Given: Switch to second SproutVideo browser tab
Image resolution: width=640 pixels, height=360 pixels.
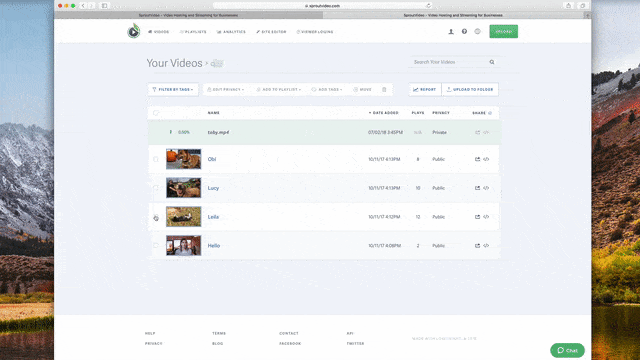Looking at the screenshot, I should 453,15.
